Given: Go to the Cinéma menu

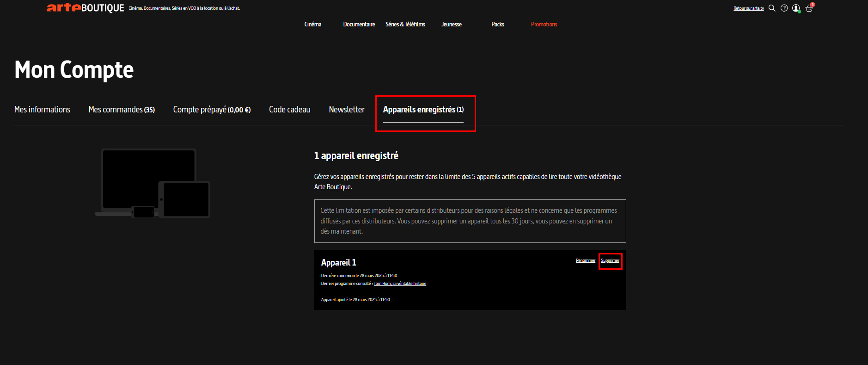Looking at the screenshot, I should (x=313, y=24).
